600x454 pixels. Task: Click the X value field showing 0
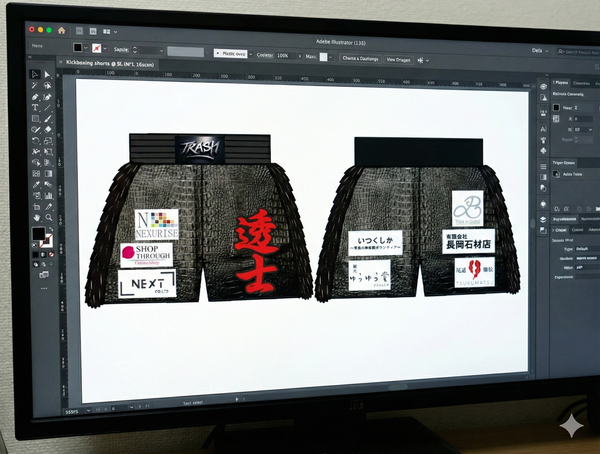(582, 119)
